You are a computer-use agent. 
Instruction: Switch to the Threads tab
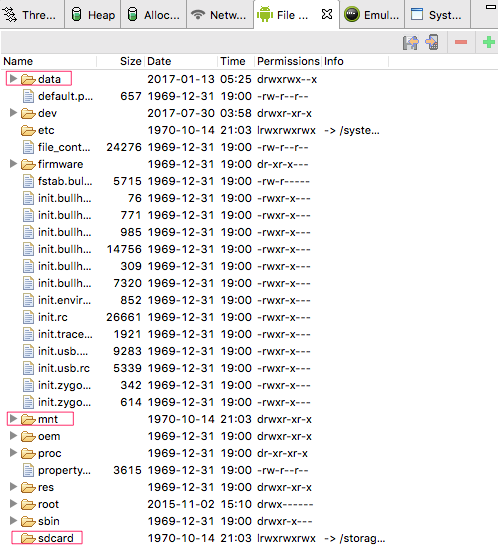(32, 15)
